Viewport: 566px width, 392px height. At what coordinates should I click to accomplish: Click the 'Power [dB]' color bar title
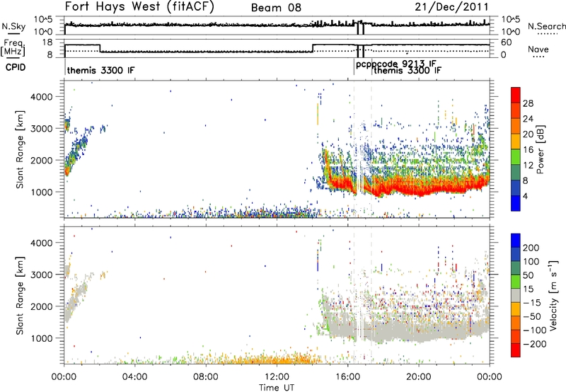tap(540, 149)
